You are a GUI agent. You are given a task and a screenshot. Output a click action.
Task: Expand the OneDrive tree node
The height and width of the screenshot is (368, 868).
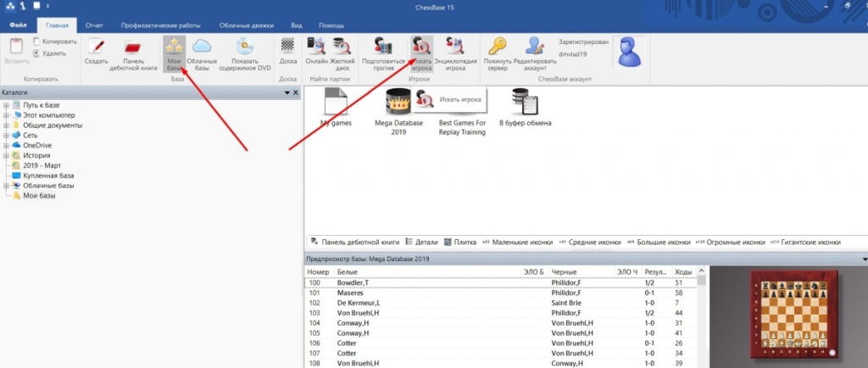pyautogui.click(x=6, y=145)
